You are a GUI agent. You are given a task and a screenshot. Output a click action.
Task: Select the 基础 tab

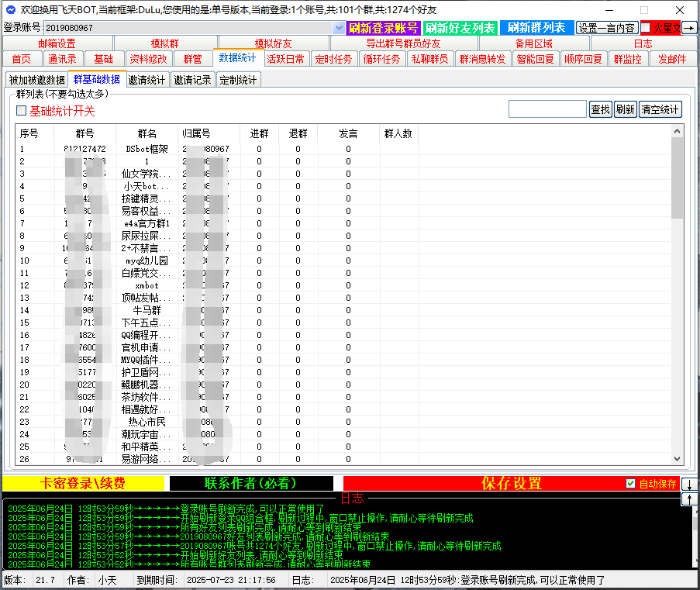[x=103, y=59]
